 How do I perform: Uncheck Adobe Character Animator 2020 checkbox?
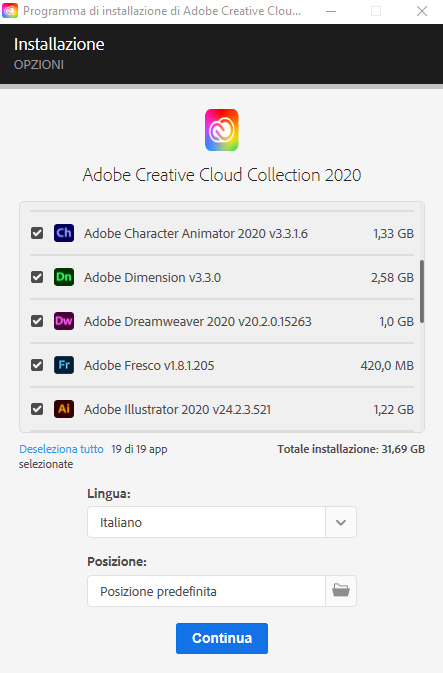point(37,233)
